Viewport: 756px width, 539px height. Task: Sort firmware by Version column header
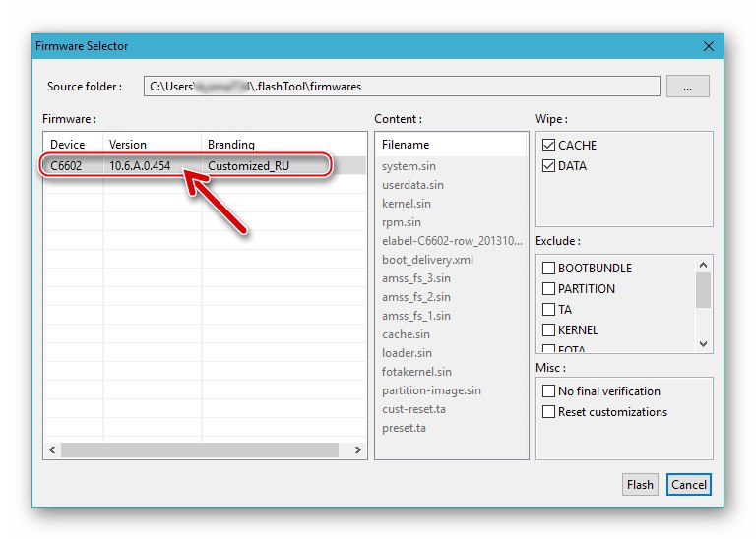pos(128,145)
